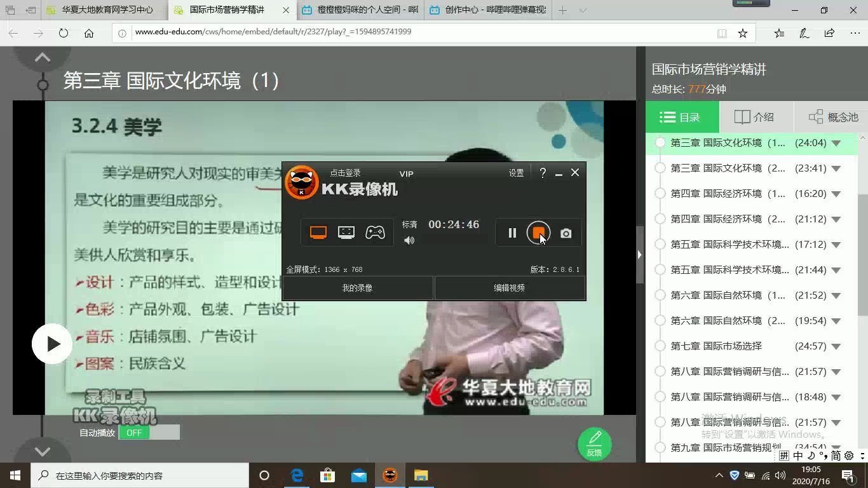868x488 pixels.
Task: Click the VIP label in KK录像机
Action: (406, 173)
